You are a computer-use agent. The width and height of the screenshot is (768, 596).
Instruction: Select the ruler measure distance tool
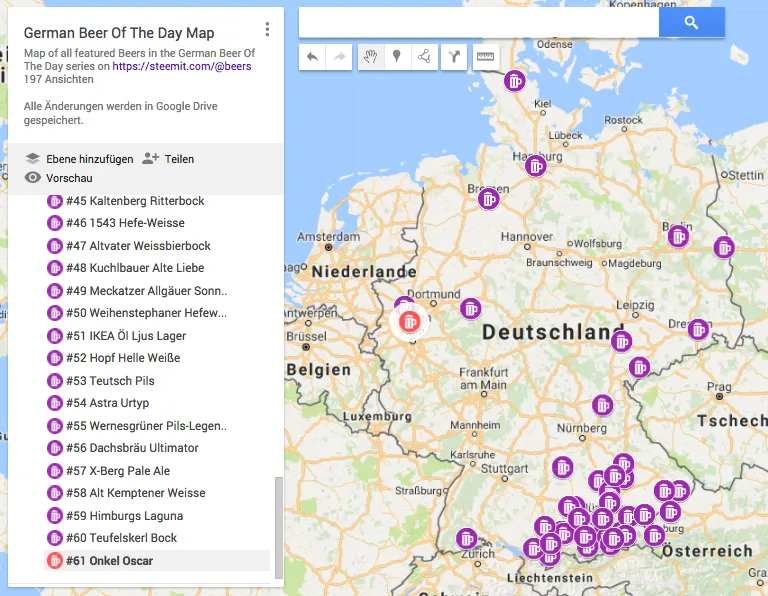[x=485, y=57]
